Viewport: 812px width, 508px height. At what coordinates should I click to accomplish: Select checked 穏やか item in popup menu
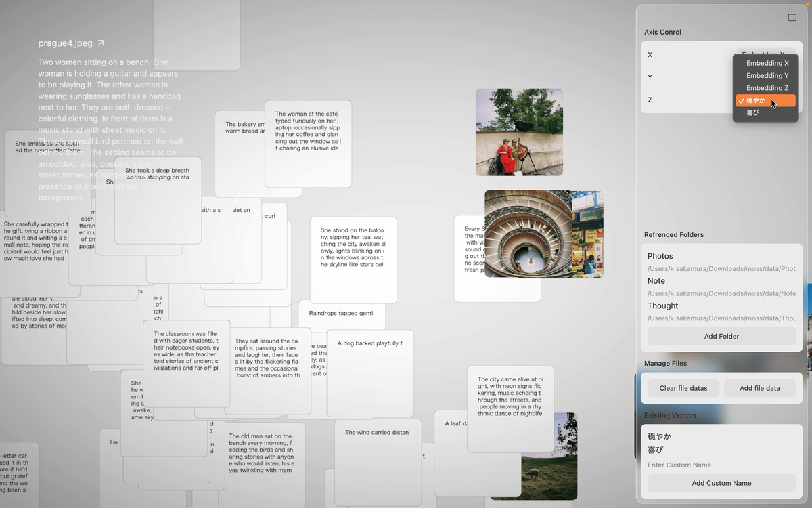click(x=765, y=100)
